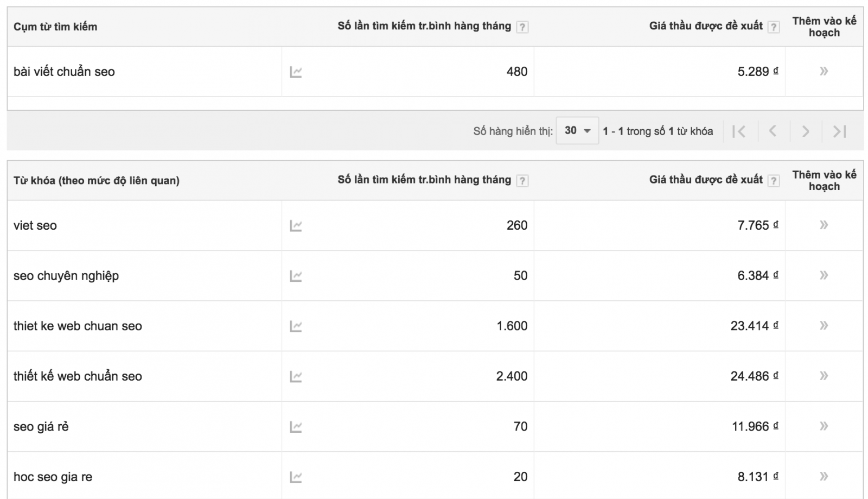View search trend for 'thiet ke web chuan seo'
Viewport: 868px width, 499px height.
click(x=296, y=326)
